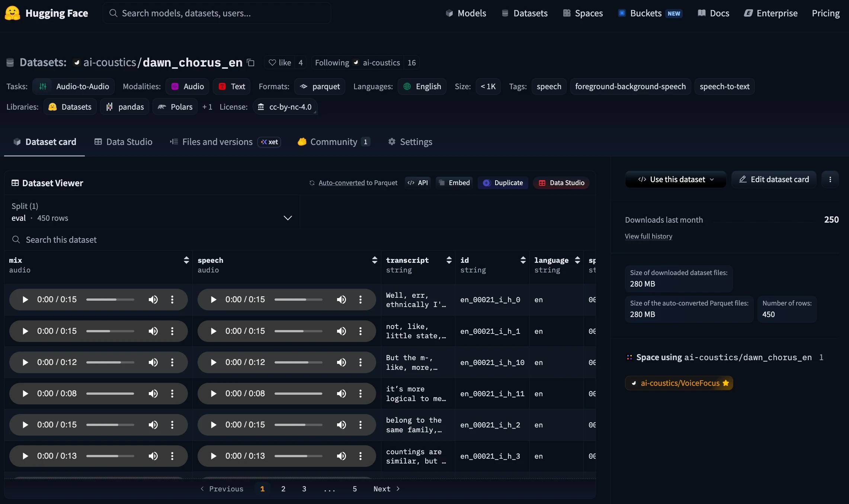This screenshot has width=849, height=504.
Task: Expand the eval split selector
Action: point(287,218)
